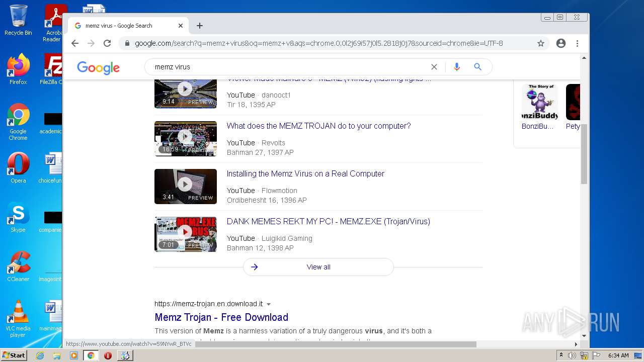Viewport: 644px width, 362px height.
Task: Start voice search with microphone icon
Action: tap(457, 67)
